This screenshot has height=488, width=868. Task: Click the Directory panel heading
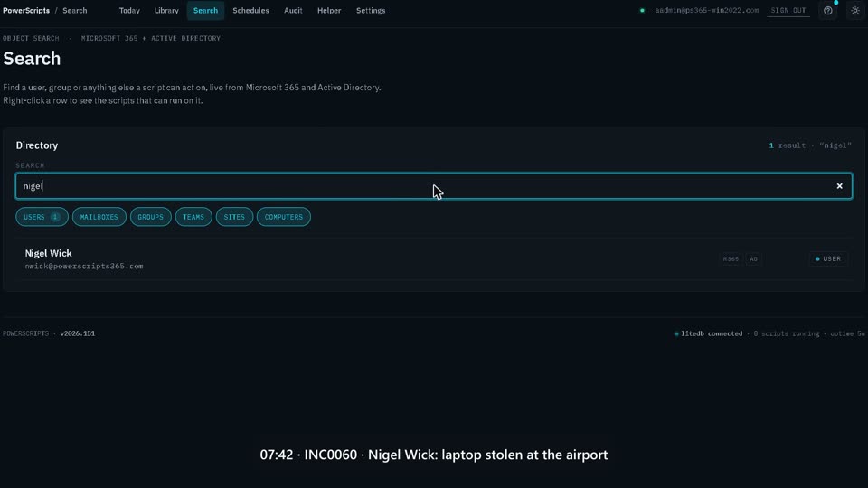coord(36,145)
